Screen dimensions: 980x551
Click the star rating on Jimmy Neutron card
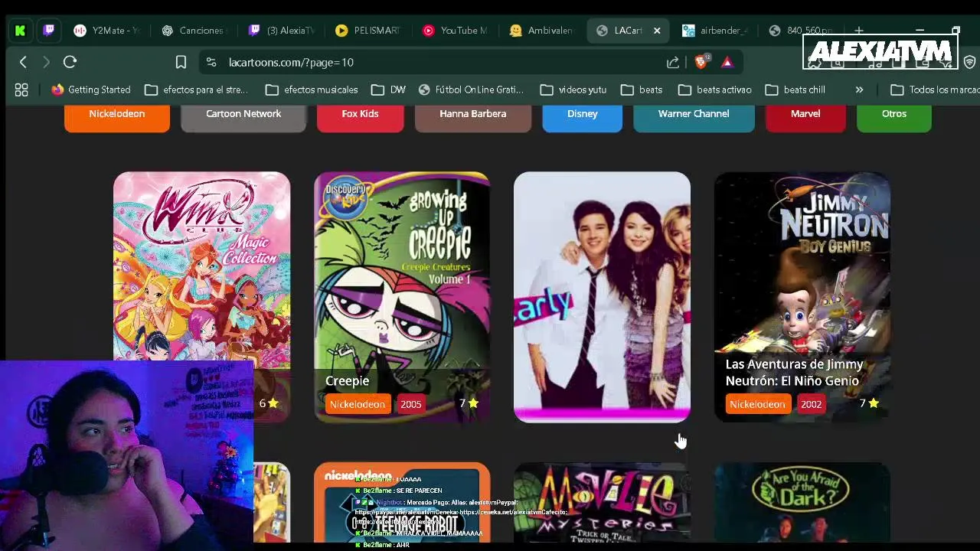coord(869,403)
